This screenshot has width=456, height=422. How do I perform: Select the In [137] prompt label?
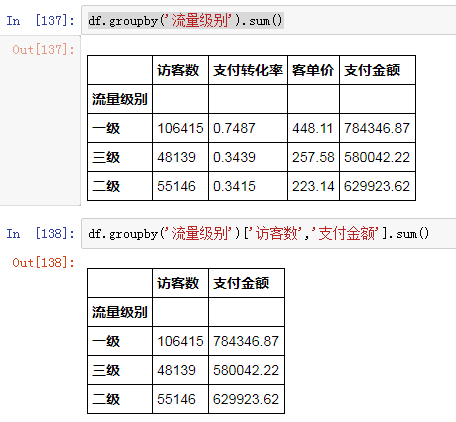[41, 21]
